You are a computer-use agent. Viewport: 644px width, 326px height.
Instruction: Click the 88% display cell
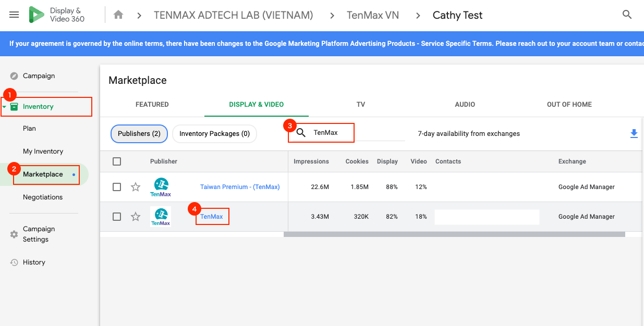tap(392, 187)
